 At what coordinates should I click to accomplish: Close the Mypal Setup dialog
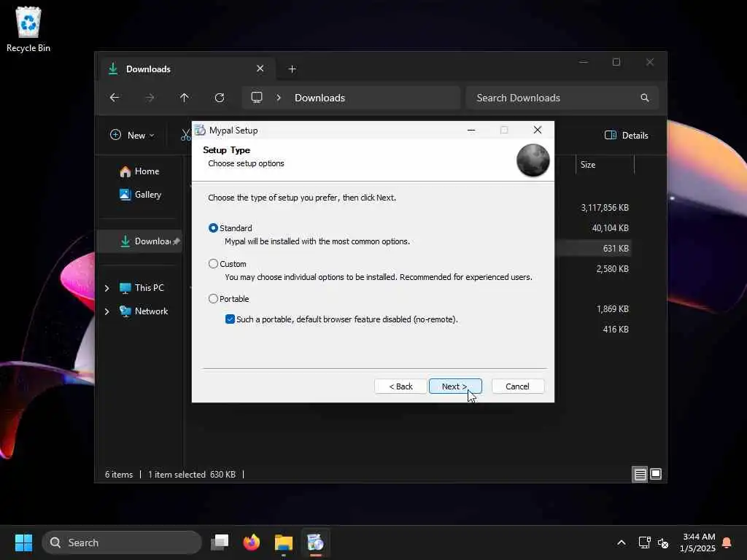pyautogui.click(x=538, y=130)
